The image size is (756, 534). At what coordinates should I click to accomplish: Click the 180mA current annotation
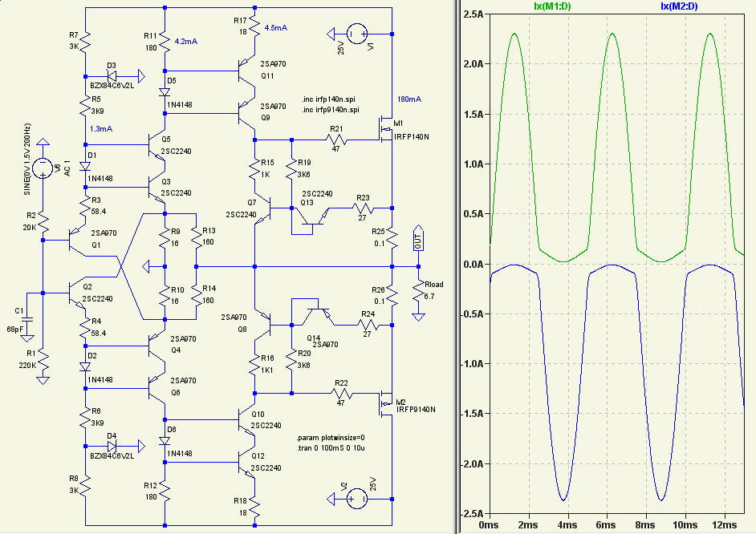(x=409, y=99)
